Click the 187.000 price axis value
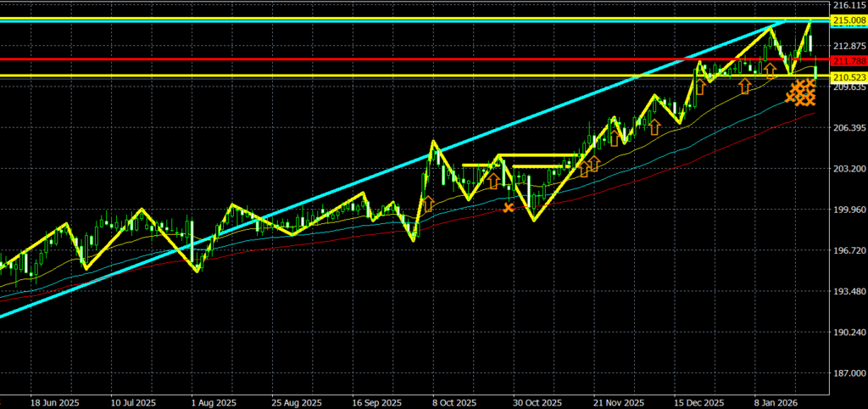 [849, 373]
